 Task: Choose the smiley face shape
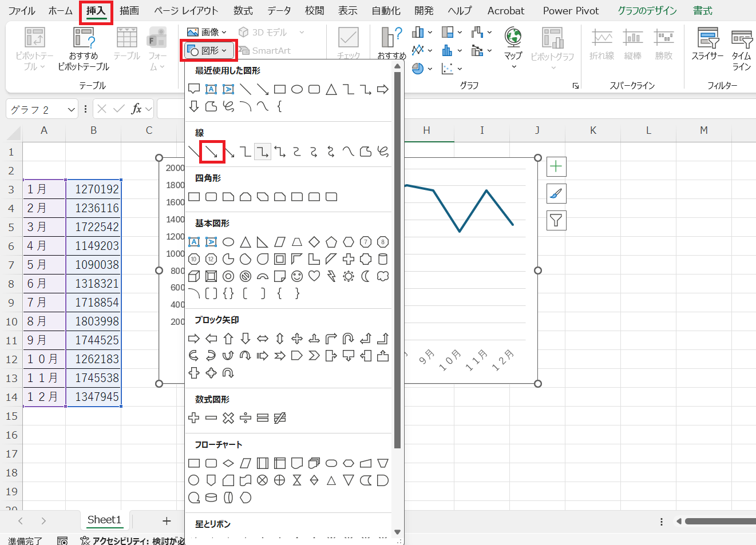point(296,276)
